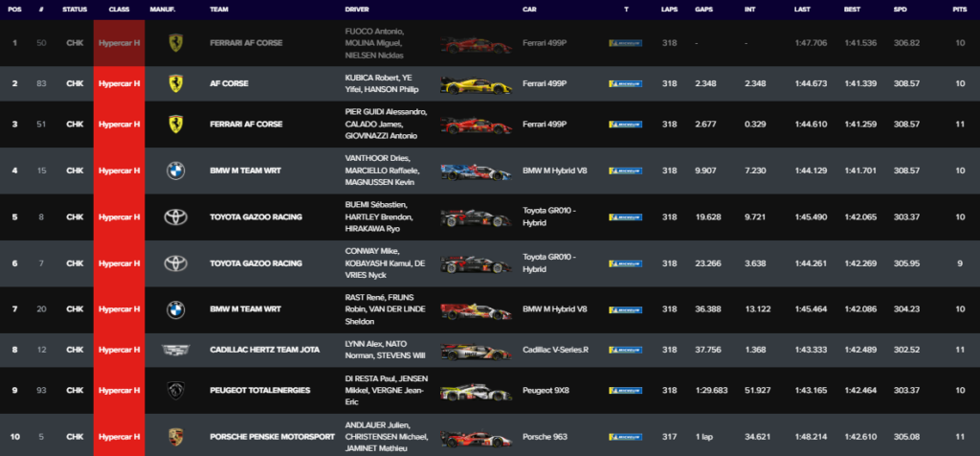Click the Ferrari logo for AF Corse #83
Image resolution: width=980 pixels, height=456 pixels.
click(176, 83)
